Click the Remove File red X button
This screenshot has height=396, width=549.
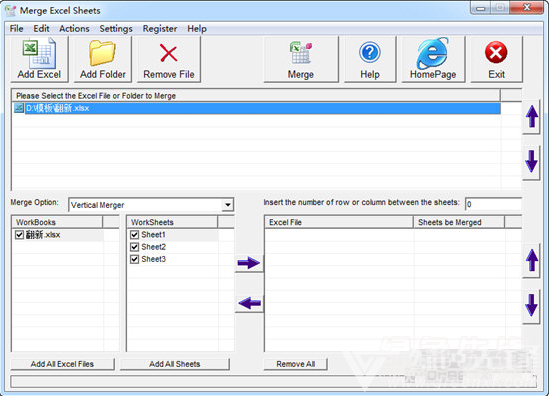click(169, 59)
